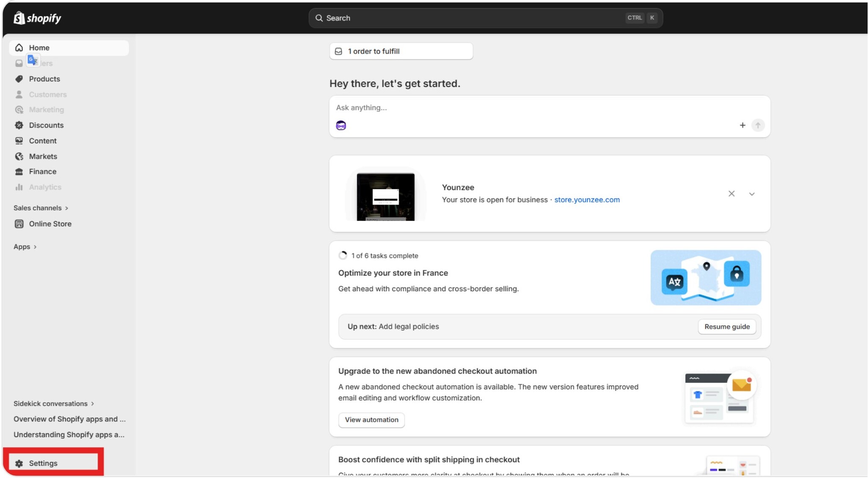
Task: Click the Discounts badge icon
Action: 19,125
